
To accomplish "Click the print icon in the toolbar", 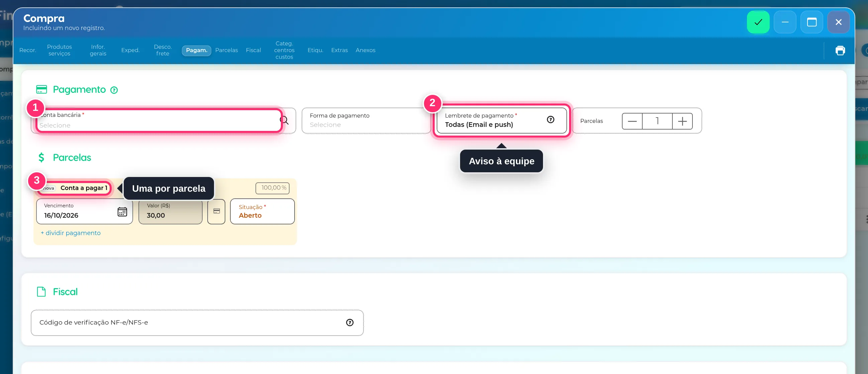I will 840,50.
